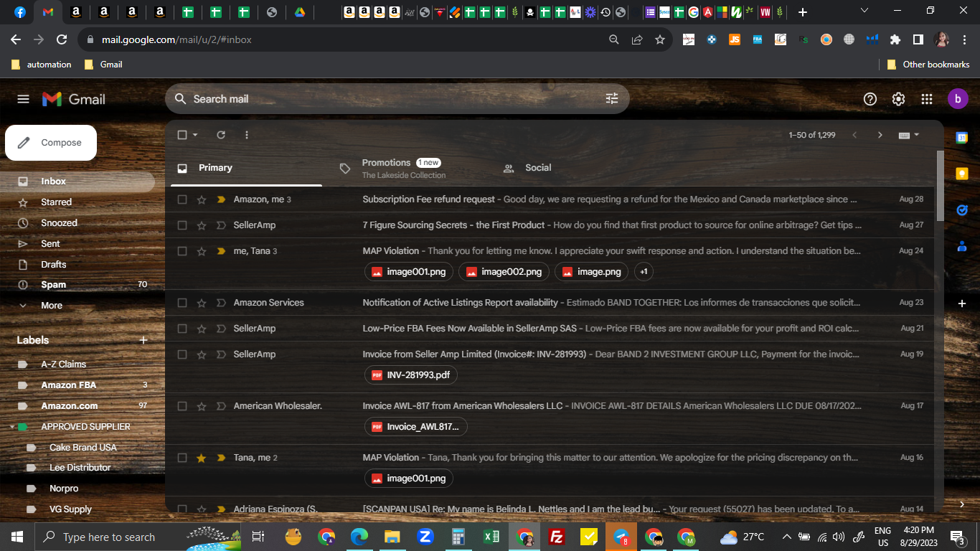Click the inbox vertical scrollbar

coord(940,187)
